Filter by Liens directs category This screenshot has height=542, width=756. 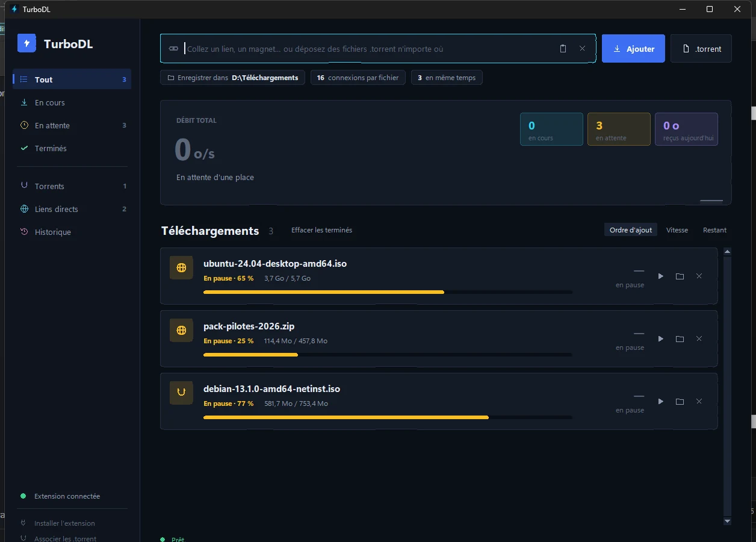(x=72, y=209)
